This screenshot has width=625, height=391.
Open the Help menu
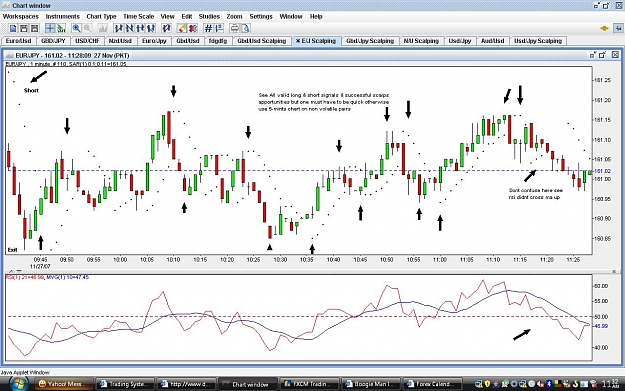[316, 16]
